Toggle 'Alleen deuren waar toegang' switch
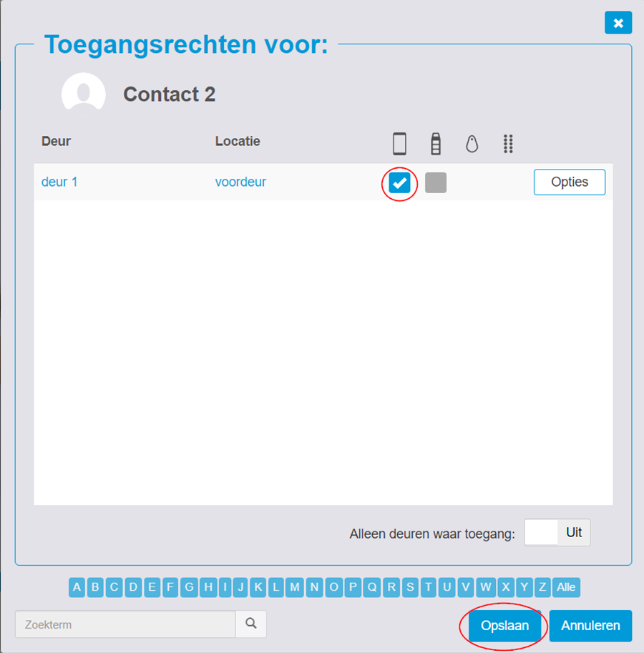Viewport: 644px width, 653px height. 557,532
